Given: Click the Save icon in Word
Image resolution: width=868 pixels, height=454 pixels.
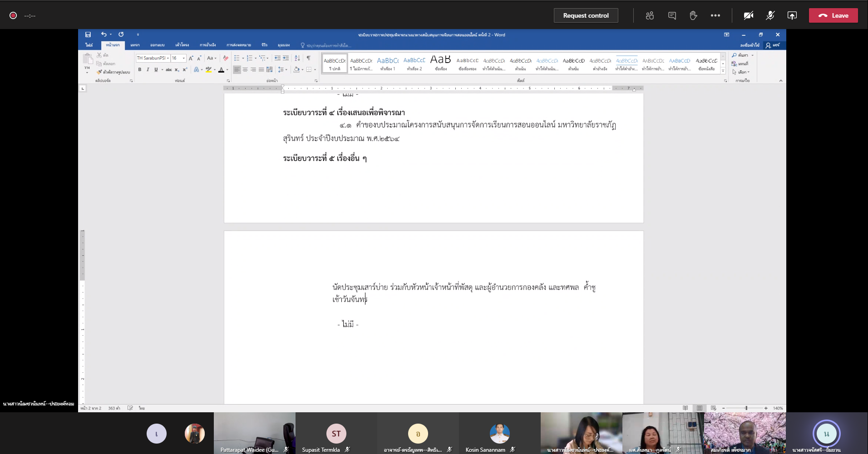Looking at the screenshot, I should point(88,34).
